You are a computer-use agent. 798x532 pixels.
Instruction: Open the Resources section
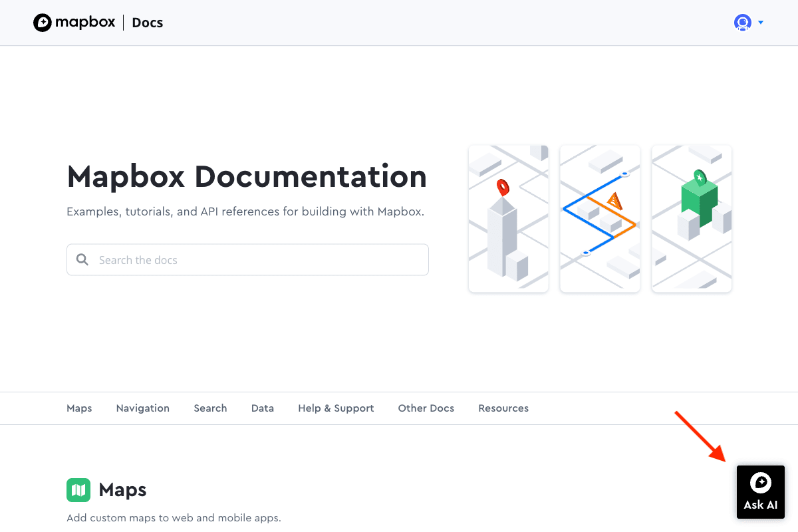[x=503, y=408]
